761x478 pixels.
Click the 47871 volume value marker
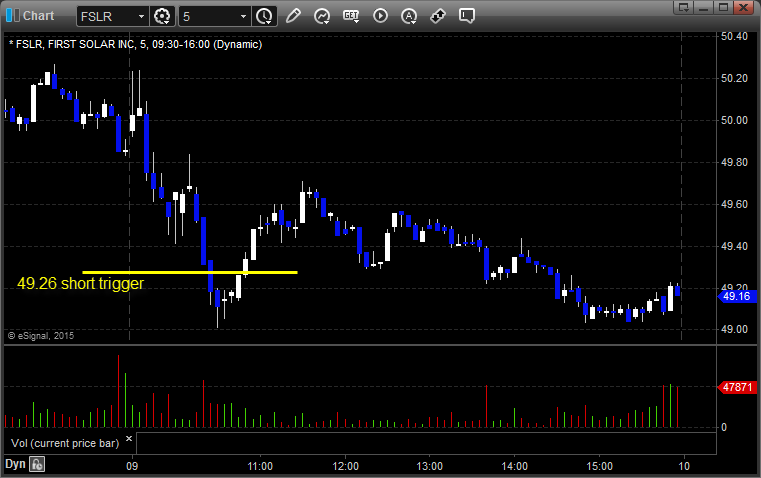[736, 385]
